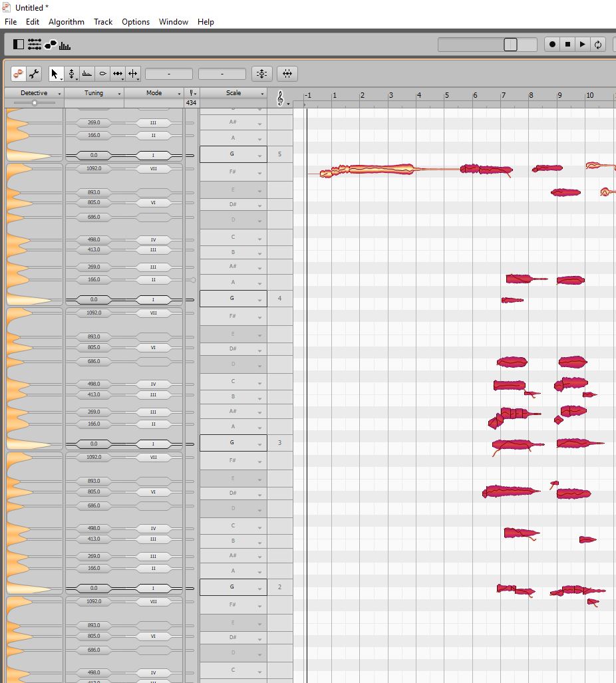Switch to note assignment wrench mode
Viewport: 616px width, 683px height.
point(34,74)
